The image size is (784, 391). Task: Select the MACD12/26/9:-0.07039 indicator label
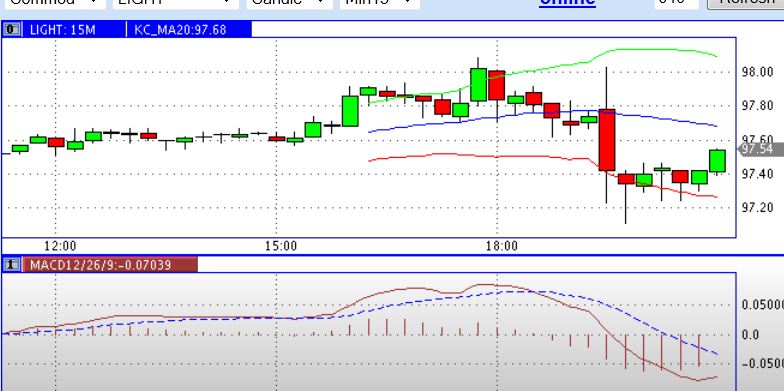coord(100,265)
